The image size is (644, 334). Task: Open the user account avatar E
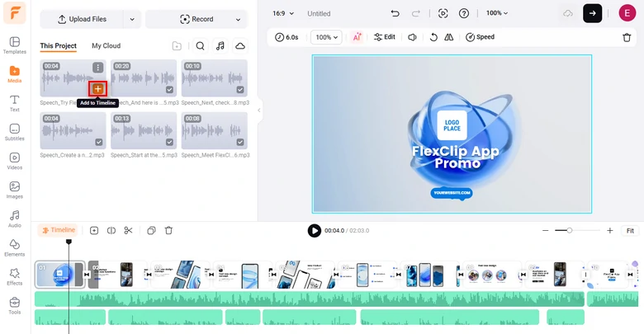[x=627, y=13]
